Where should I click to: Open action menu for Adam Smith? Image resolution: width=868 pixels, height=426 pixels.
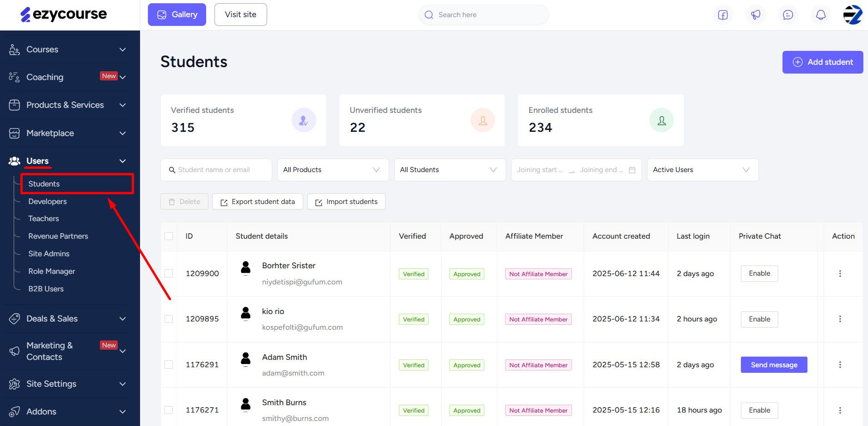pyautogui.click(x=840, y=364)
